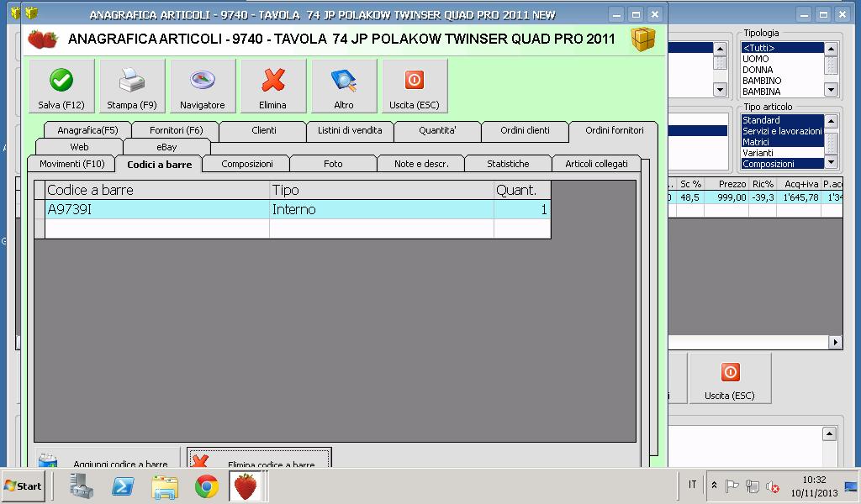Select Standard in Tipo articolo list

click(x=783, y=119)
